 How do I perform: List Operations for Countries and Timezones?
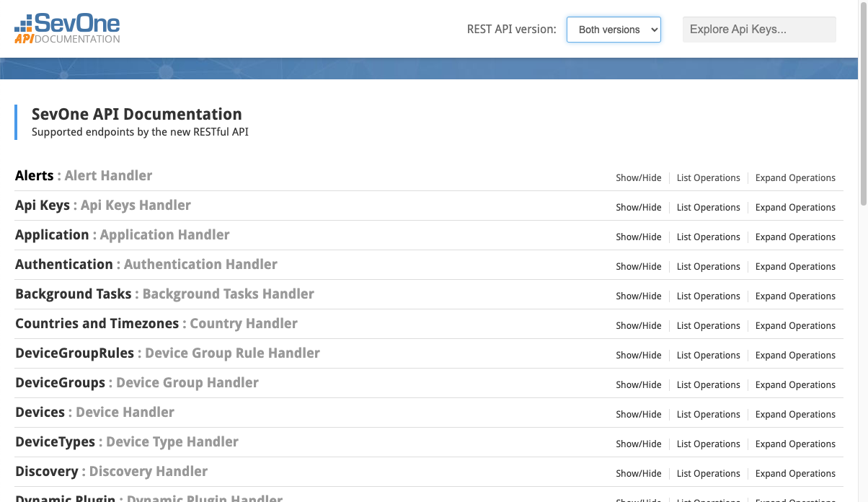709,325
